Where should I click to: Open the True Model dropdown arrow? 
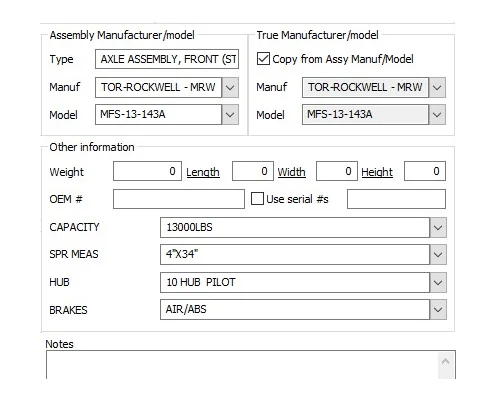coord(437,115)
